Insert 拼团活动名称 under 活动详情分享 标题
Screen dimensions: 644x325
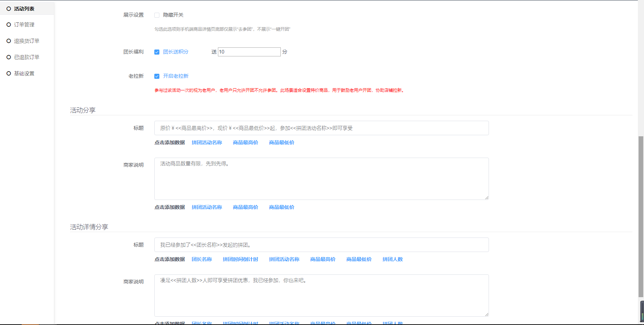[284, 259]
